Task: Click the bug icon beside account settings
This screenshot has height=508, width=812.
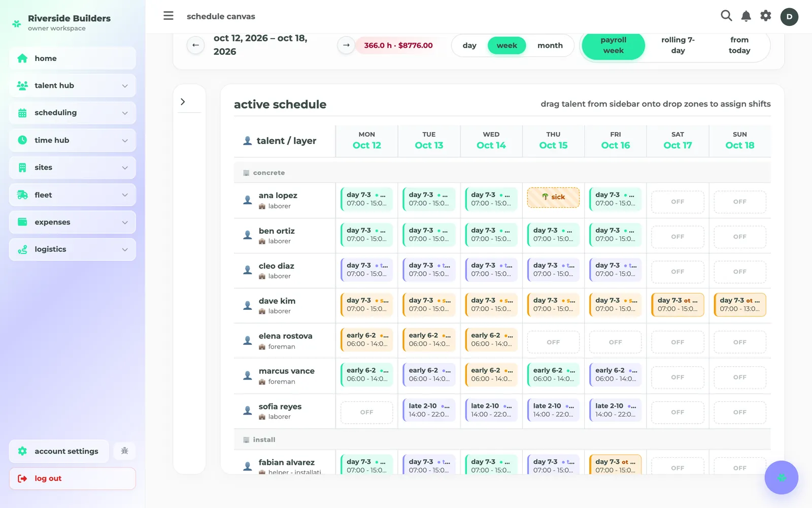Action: click(x=125, y=451)
